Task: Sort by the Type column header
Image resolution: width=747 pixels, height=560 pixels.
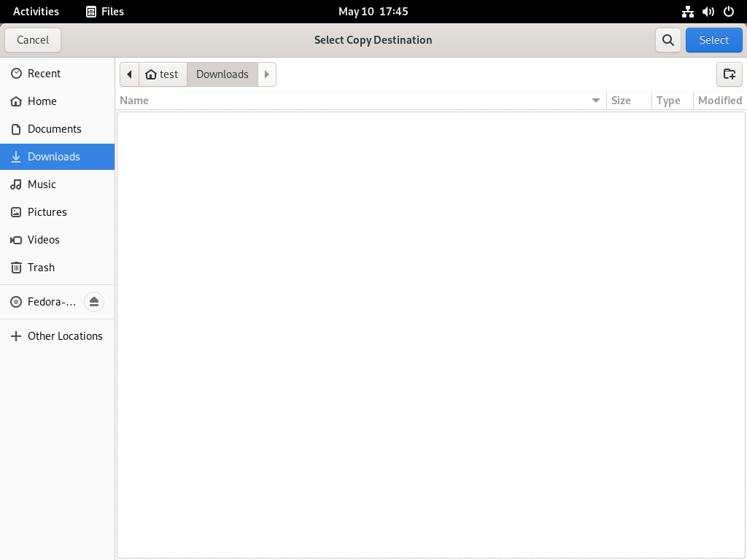Action: 672,101
